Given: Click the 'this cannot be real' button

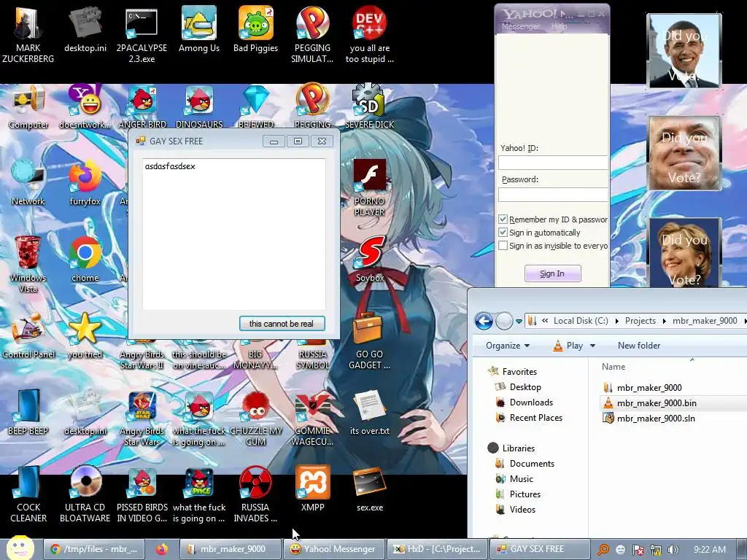Looking at the screenshot, I should [282, 323].
